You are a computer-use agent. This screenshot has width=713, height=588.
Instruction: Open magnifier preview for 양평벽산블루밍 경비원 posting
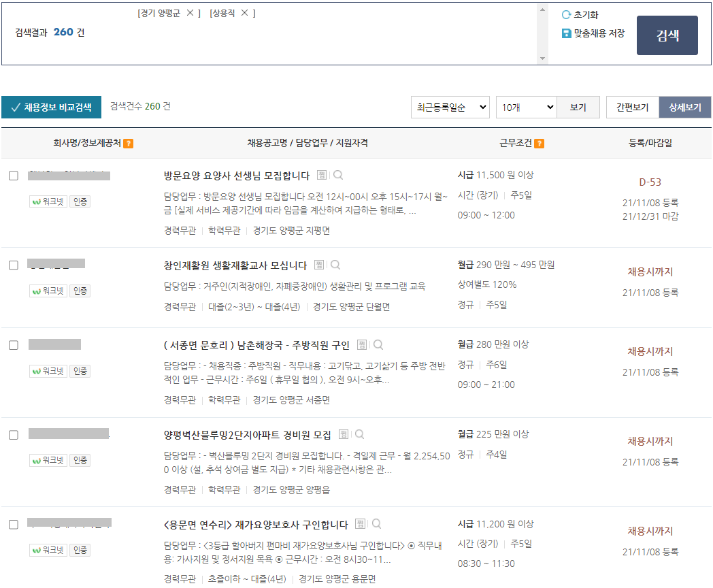tap(359, 434)
